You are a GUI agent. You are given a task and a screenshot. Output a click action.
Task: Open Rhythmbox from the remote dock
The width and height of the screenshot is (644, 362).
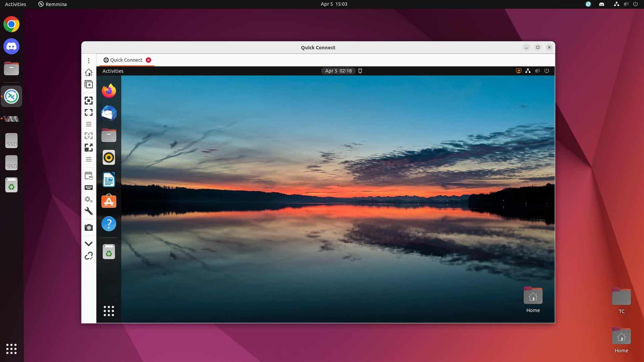pos(109,157)
